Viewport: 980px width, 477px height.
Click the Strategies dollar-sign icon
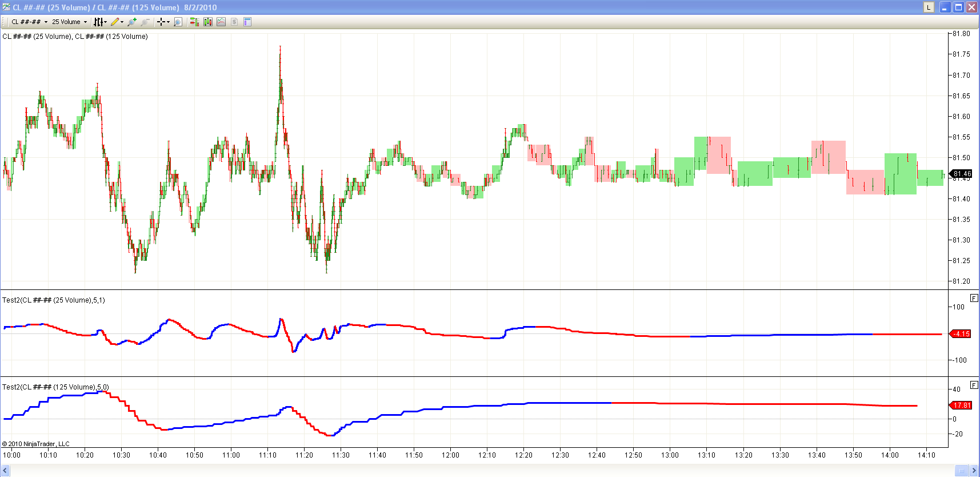(234, 22)
